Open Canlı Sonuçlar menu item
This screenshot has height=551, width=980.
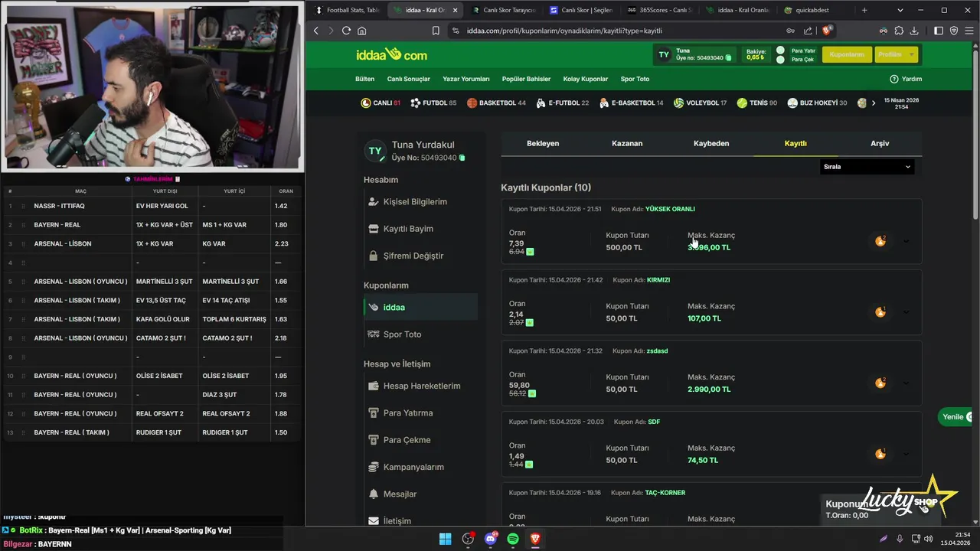click(409, 79)
